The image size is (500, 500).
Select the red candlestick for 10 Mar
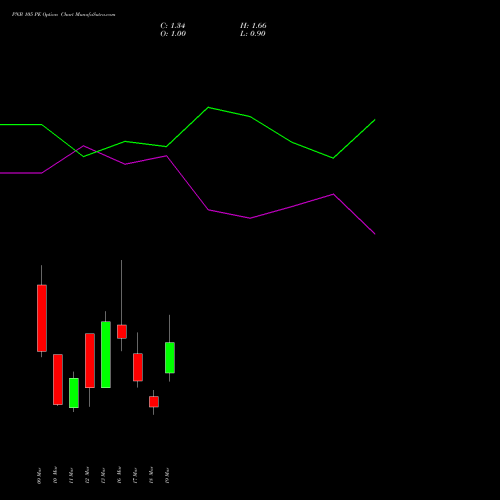pos(58,379)
